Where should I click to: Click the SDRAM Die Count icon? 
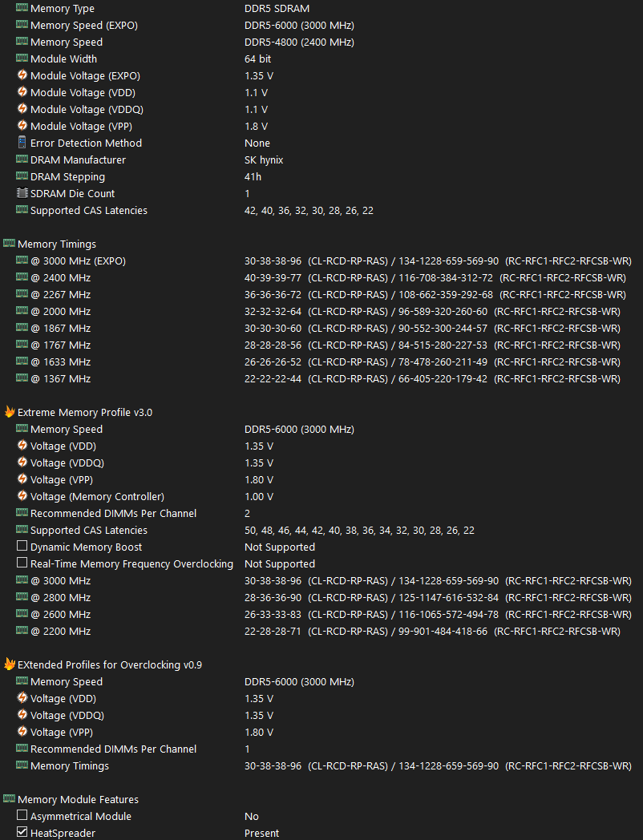[x=22, y=193]
